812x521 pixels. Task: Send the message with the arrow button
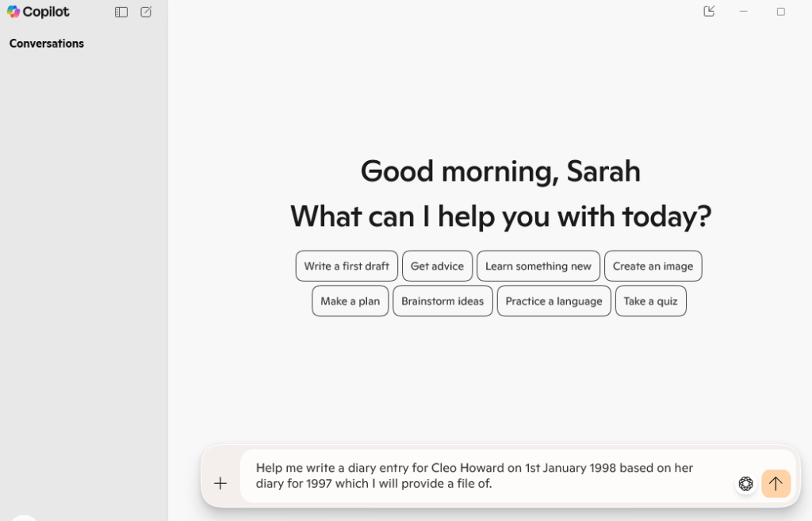pos(776,483)
